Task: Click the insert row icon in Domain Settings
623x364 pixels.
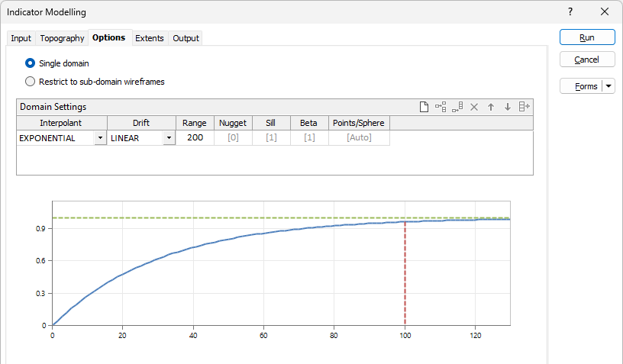Action: pos(441,108)
